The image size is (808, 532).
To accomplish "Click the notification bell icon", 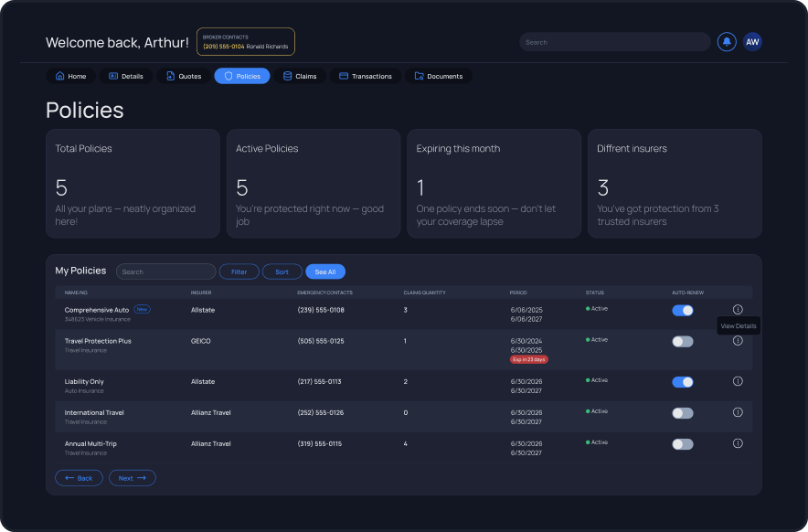I will click(725, 41).
